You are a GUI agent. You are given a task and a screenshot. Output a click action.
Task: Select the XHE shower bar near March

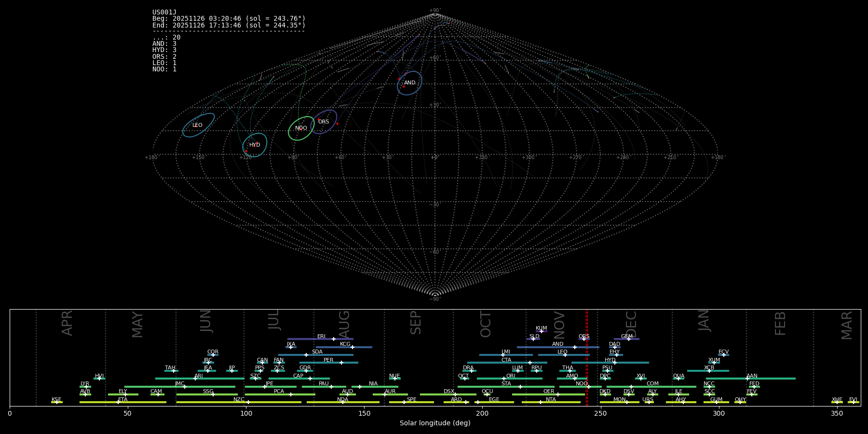(837, 402)
